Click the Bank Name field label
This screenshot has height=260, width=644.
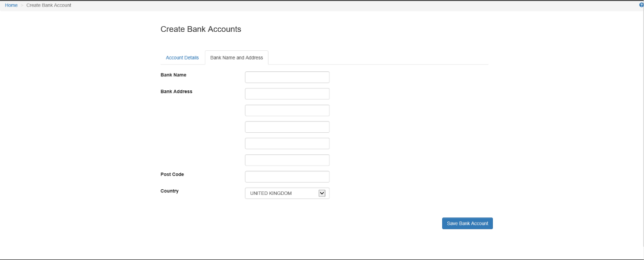[x=174, y=75]
